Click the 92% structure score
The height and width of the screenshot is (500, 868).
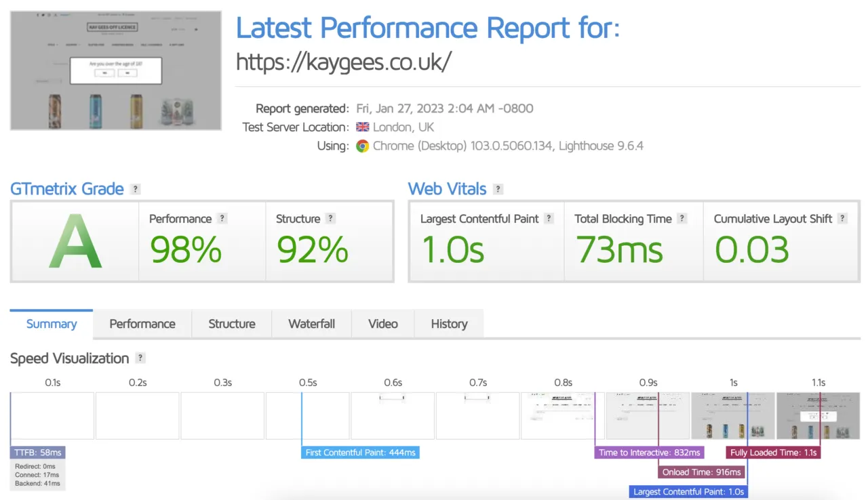point(313,250)
